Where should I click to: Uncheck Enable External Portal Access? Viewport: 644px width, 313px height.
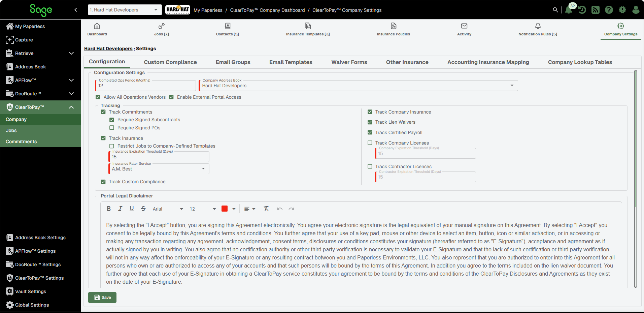(x=171, y=97)
